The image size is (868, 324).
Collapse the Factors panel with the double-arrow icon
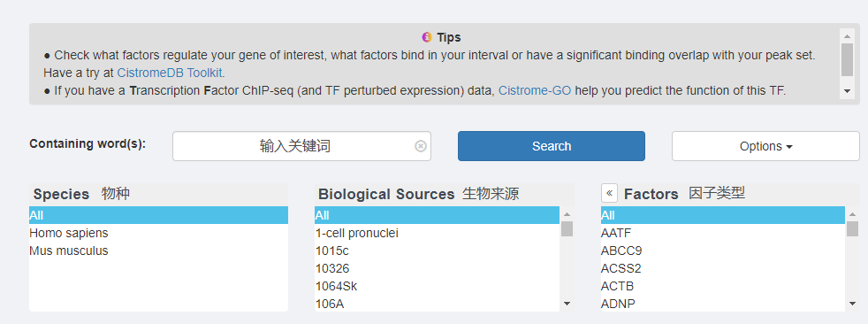(x=610, y=194)
